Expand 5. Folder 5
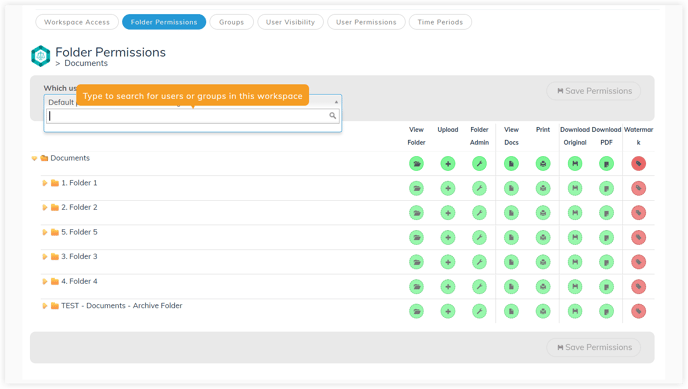This screenshot has width=688, height=389. pos(44,232)
